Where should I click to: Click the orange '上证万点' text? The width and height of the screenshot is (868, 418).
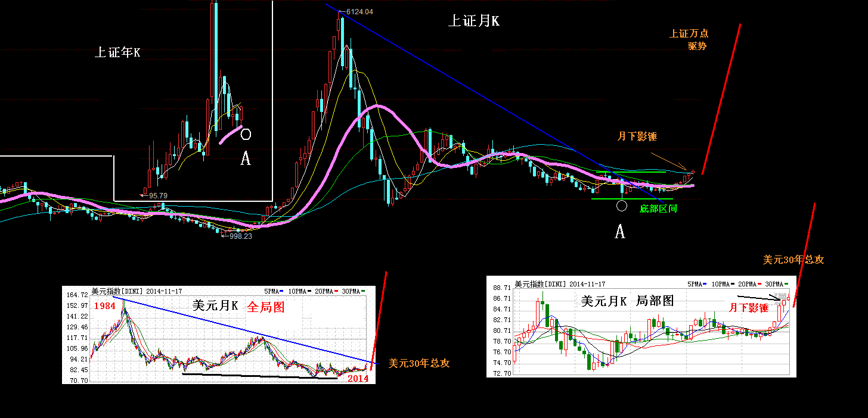click(x=689, y=34)
